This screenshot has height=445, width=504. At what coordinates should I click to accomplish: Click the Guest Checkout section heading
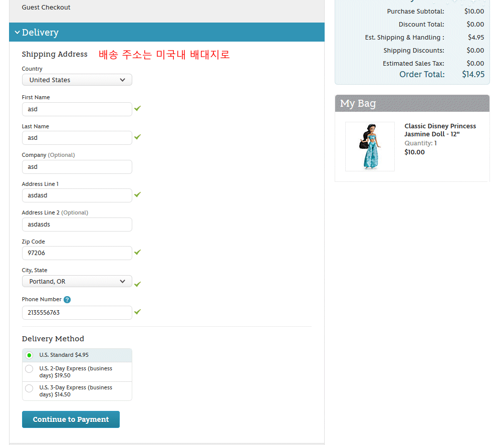(46, 8)
